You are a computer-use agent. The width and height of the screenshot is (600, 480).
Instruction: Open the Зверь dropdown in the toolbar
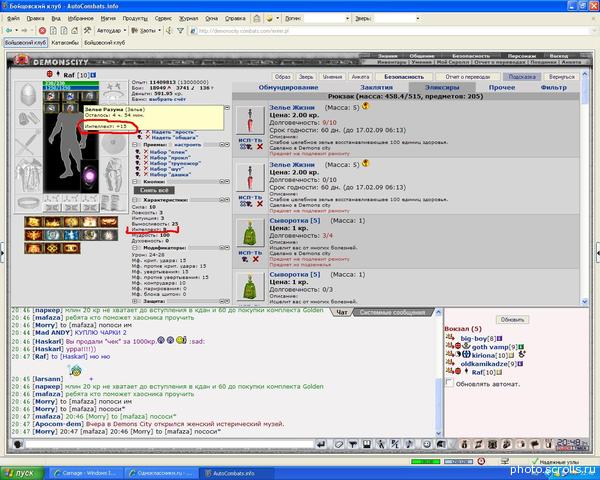(x=397, y=18)
